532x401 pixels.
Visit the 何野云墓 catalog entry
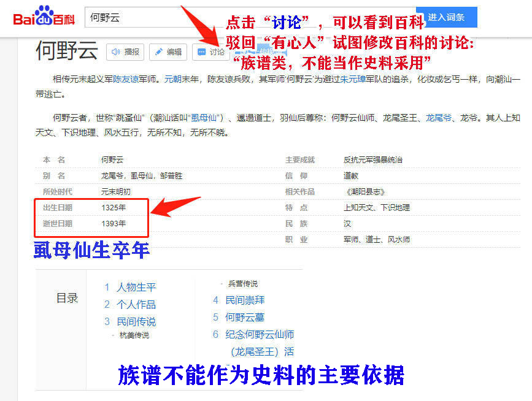(244, 318)
